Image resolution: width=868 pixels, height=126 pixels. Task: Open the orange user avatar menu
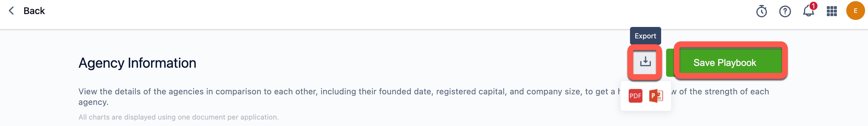[855, 11]
